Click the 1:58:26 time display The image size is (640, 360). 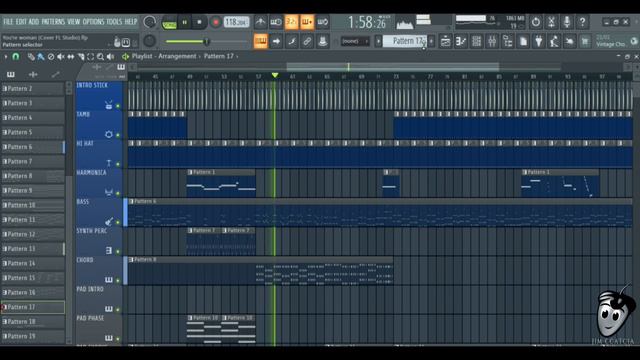pos(367,23)
